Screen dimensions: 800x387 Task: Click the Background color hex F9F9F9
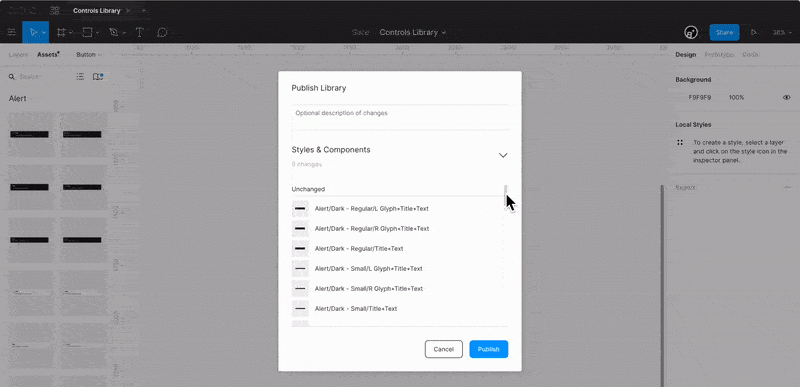699,97
